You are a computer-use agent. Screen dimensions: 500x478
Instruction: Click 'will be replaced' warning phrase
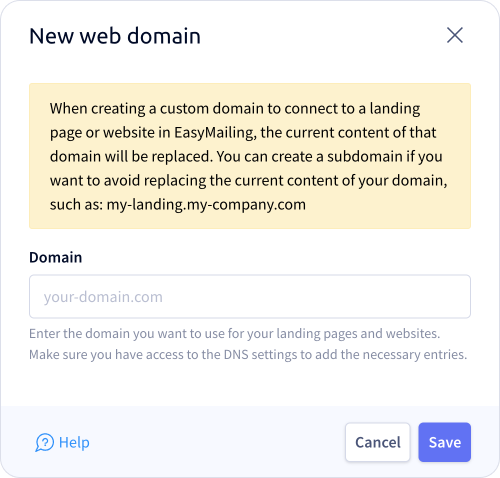[x=159, y=156]
